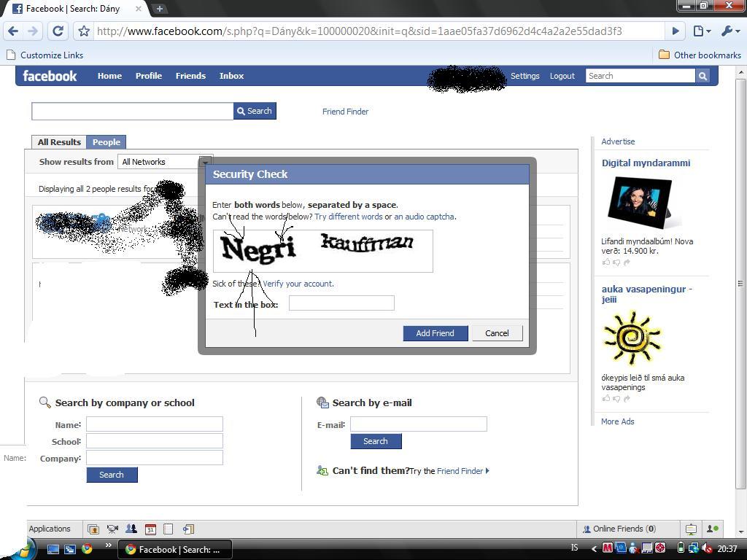The image size is (747, 560).
Task: Open the Video camera application icon
Action: pyautogui.click(x=112, y=529)
